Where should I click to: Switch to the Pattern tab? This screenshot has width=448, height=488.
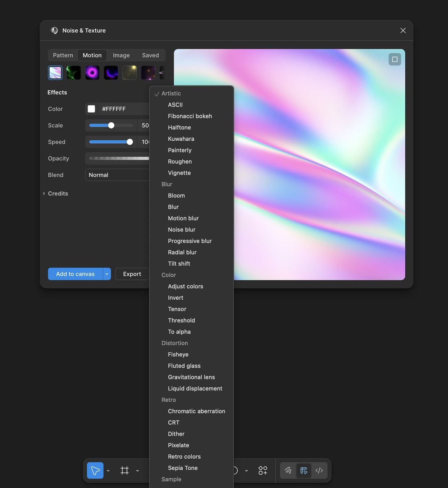63,55
